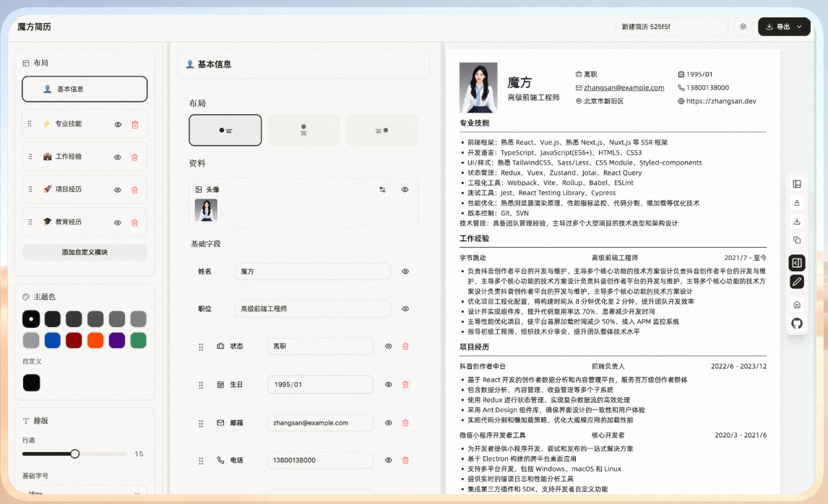This screenshot has width=828, height=504.
Task: Hide the 专业技能 section via eye icon
Action: click(118, 124)
